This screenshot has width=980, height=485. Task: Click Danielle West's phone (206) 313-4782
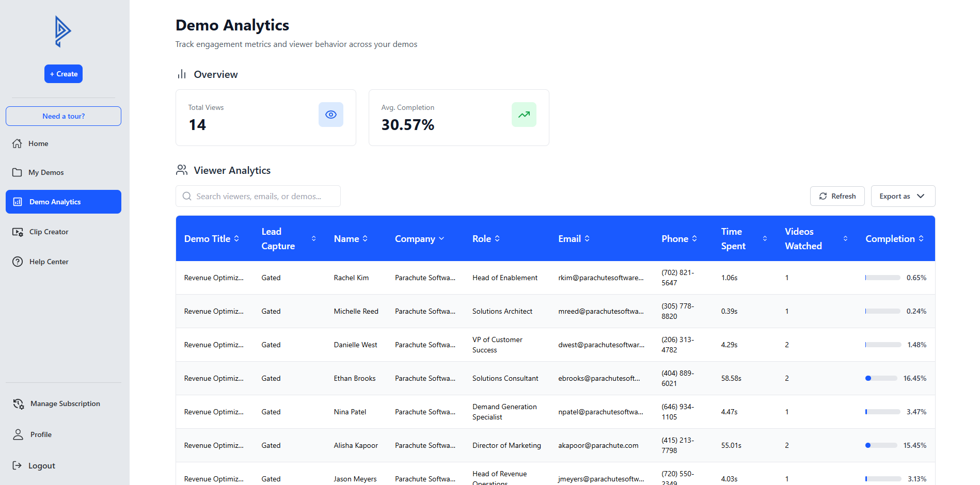pyautogui.click(x=677, y=345)
